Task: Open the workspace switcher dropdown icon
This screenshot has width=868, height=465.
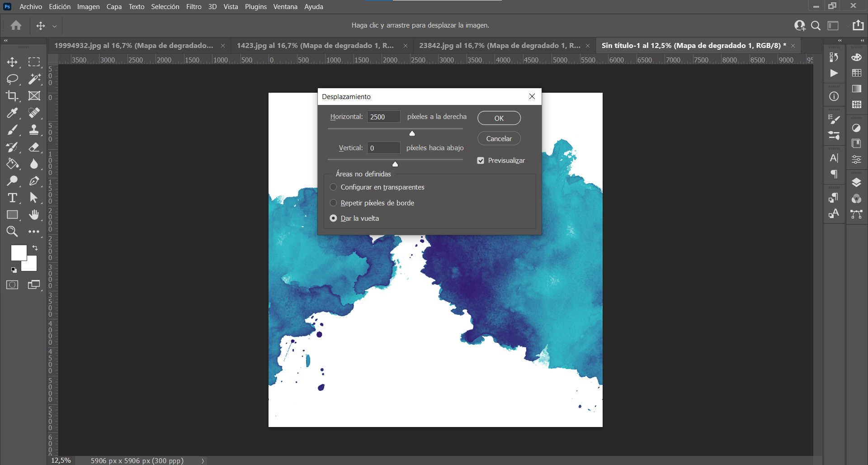Action: (x=833, y=26)
